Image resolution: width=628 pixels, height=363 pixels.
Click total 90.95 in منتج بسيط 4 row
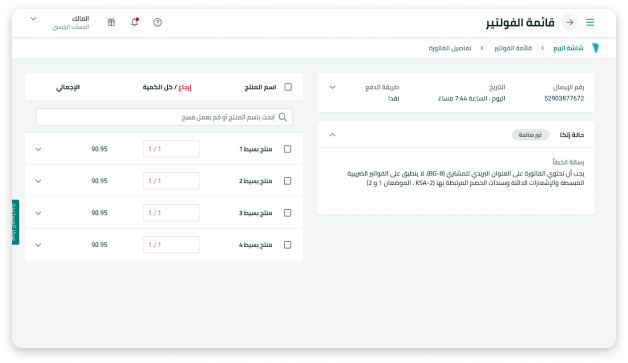point(99,245)
